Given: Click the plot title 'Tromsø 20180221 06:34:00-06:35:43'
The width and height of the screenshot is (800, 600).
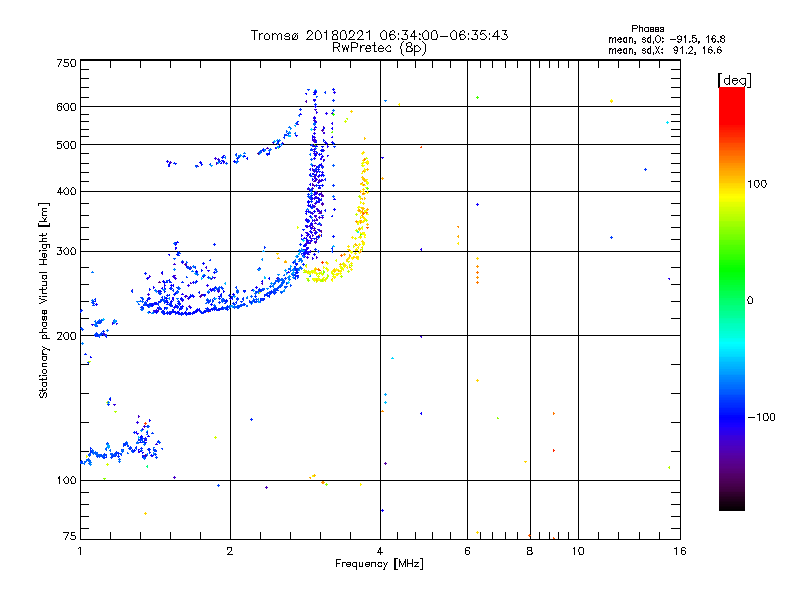Looking at the screenshot, I should [x=379, y=35].
